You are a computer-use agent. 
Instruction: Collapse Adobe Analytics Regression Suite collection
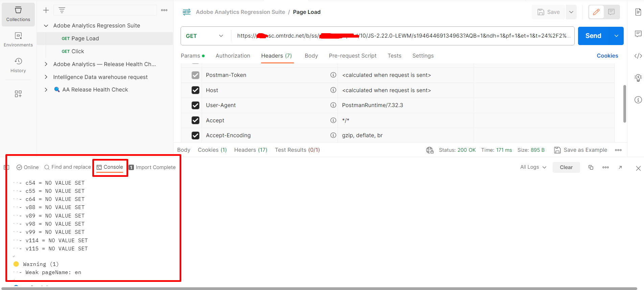[46, 25]
